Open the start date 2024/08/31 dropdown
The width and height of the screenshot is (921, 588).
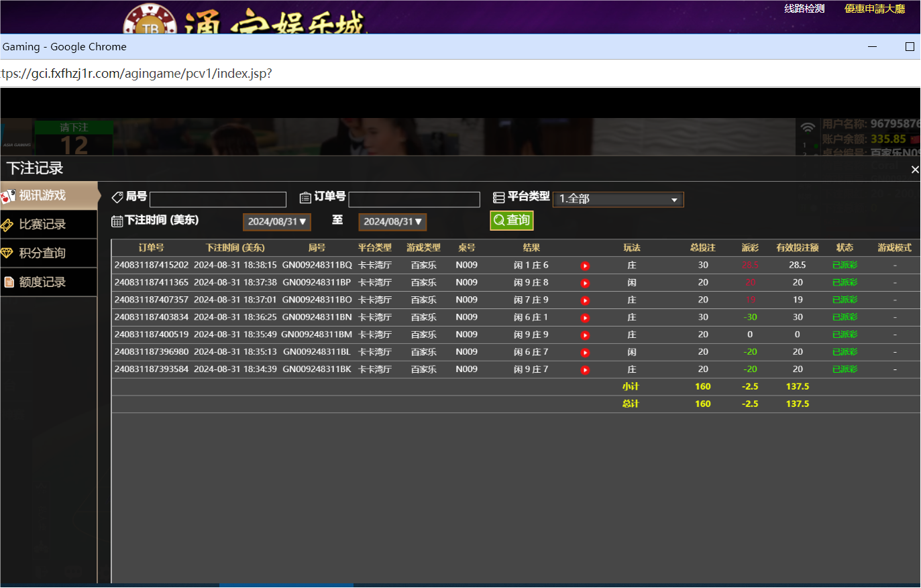pos(276,221)
